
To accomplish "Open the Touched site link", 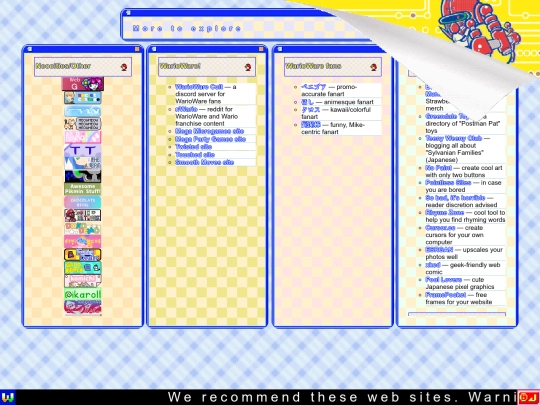I will (195, 155).
